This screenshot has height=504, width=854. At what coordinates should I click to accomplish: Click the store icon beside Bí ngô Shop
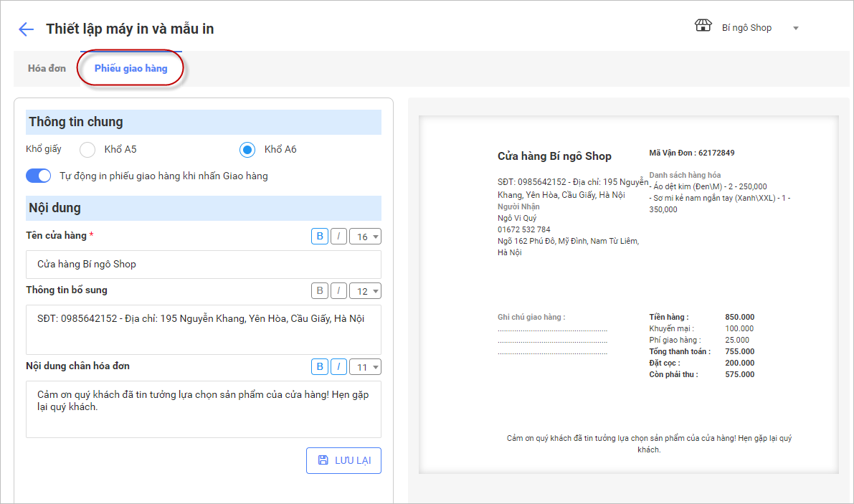[703, 27]
